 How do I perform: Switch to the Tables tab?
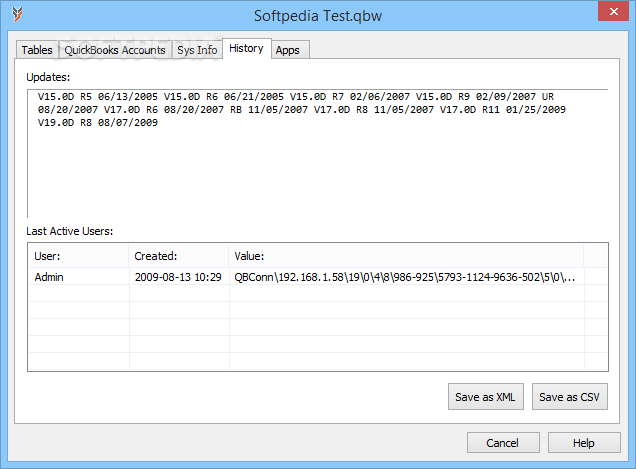37,50
